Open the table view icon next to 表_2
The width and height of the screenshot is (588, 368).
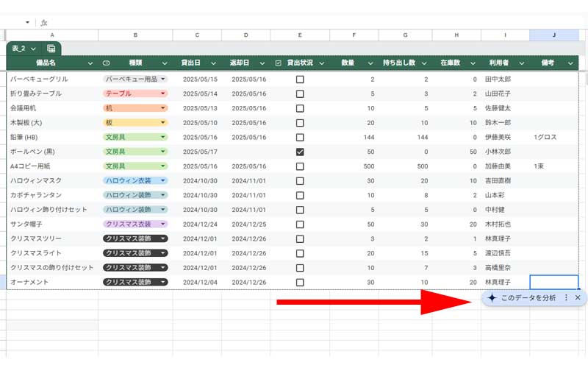51,49
